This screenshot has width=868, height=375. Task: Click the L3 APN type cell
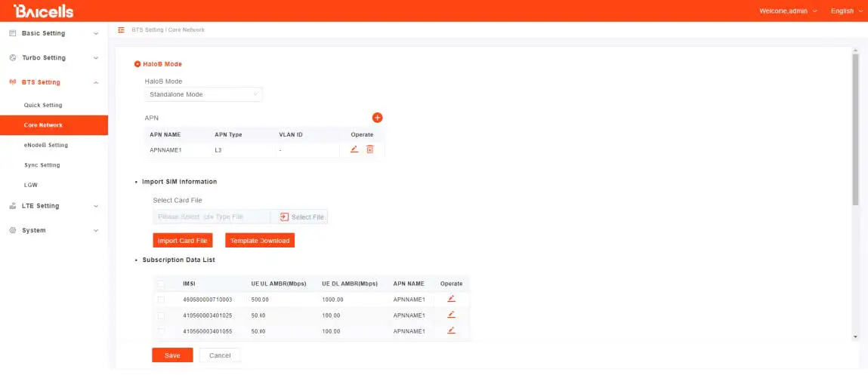pos(218,150)
